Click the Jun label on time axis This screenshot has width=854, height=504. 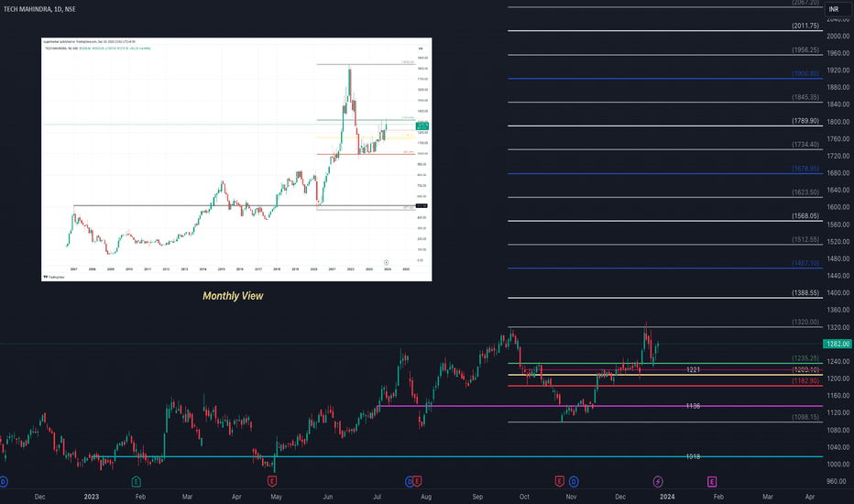pos(328,497)
